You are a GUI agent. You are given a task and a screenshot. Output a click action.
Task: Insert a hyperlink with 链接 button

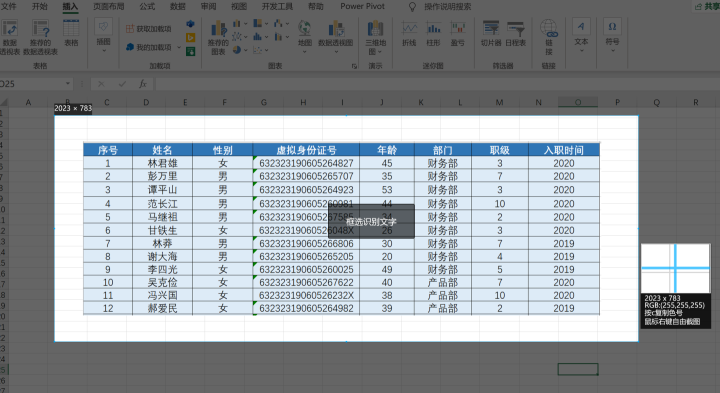[549, 38]
